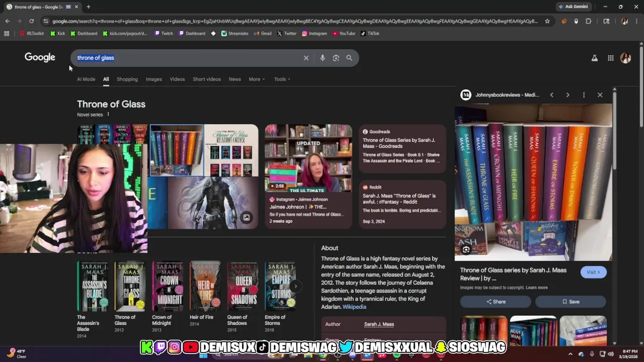Switch to the Shopping tab
Screen dimensions: 644x362
click(127, 79)
